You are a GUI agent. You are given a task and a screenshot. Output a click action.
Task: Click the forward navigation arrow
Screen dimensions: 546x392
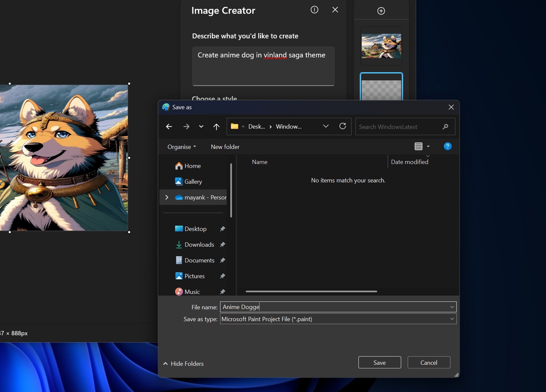pos(186,126)
